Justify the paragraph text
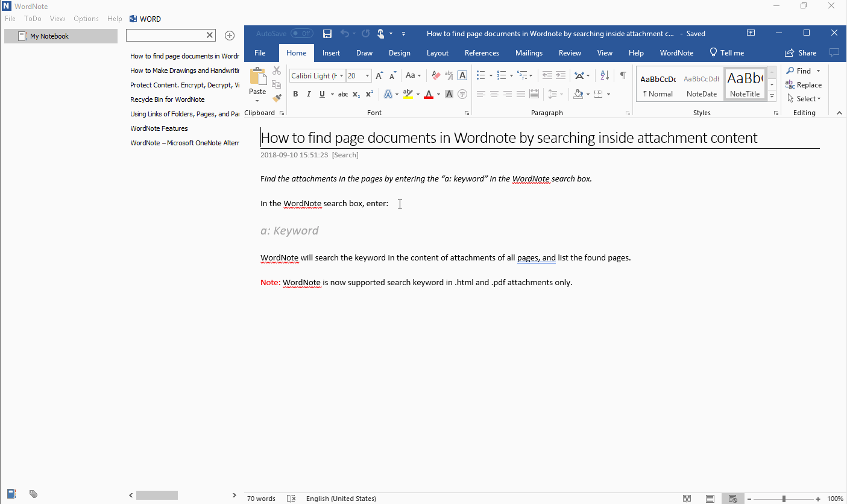This screenshot has width=847, height=504. [520, 94]
